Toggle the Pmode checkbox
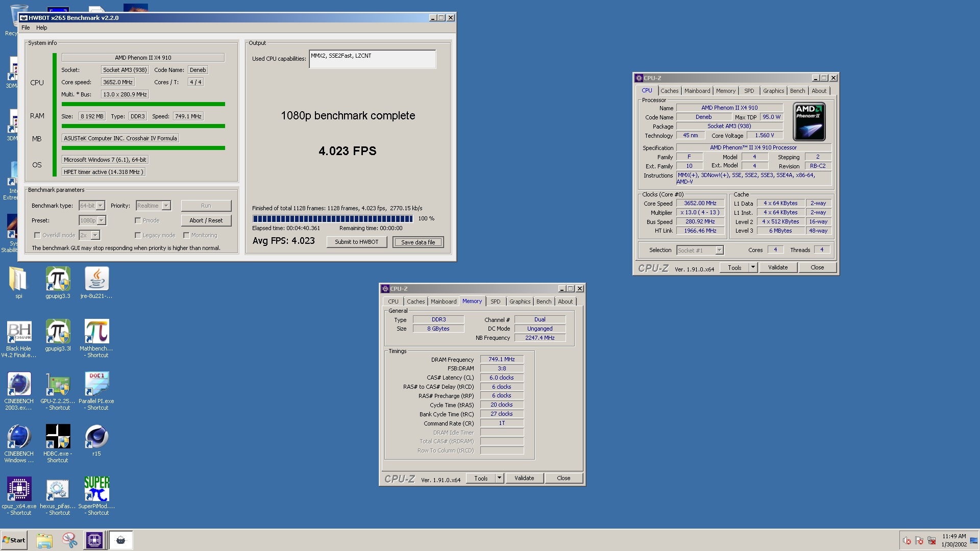This screenshot has height=551, width=980. tap(138, 220)
